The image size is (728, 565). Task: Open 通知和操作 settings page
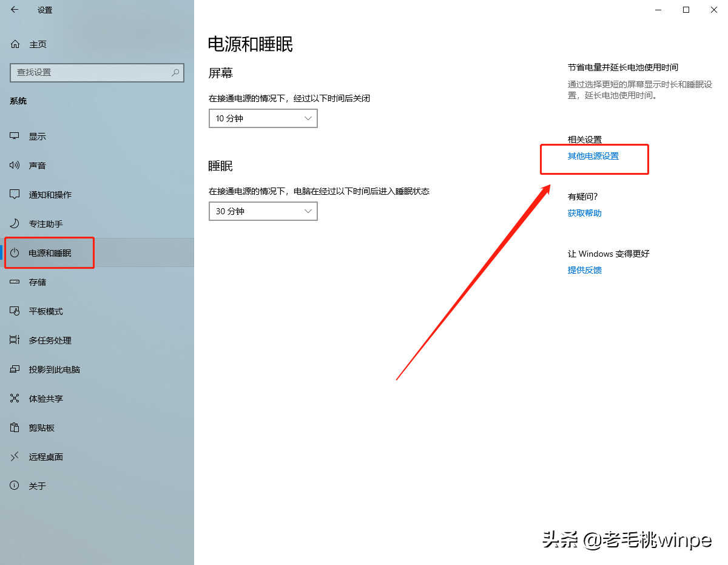[x=97, y=195]
